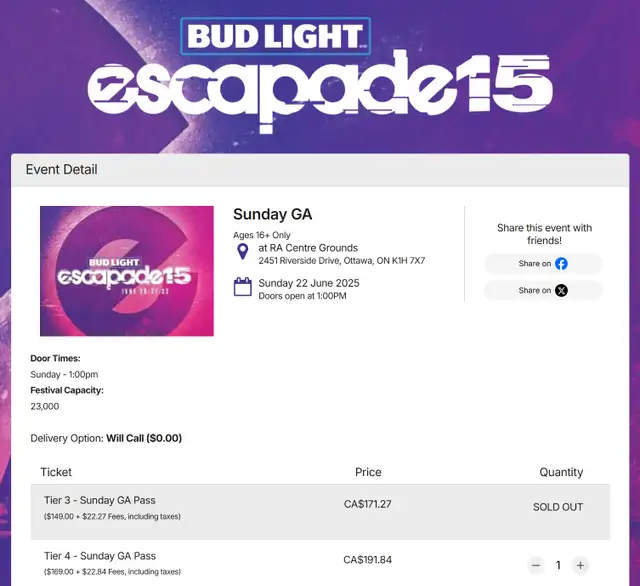Click the Facebook icon to share
Screen dimensions: 640x586
pos(561,264)
